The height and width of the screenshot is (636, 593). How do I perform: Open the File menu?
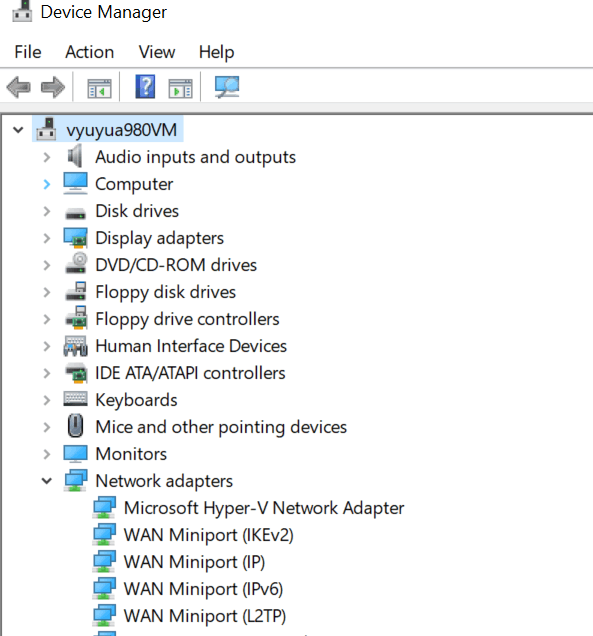28,52
